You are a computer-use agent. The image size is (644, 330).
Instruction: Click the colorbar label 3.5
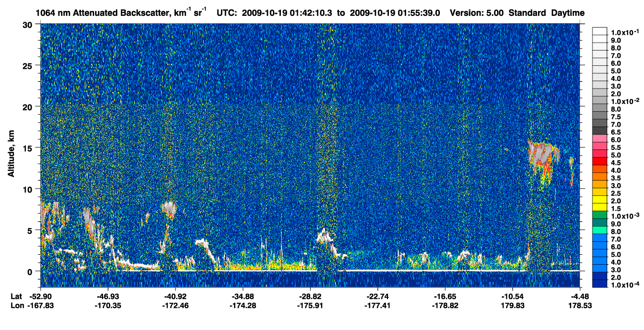[616, 178]
